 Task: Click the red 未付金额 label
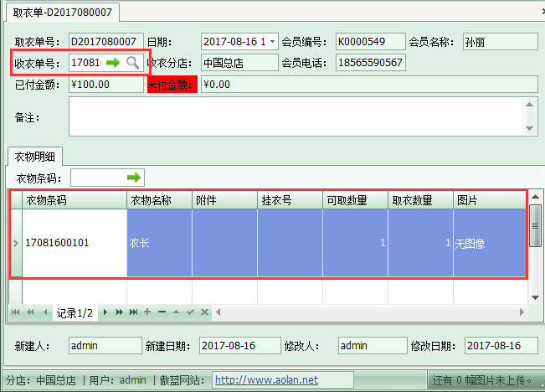[172, 85]
